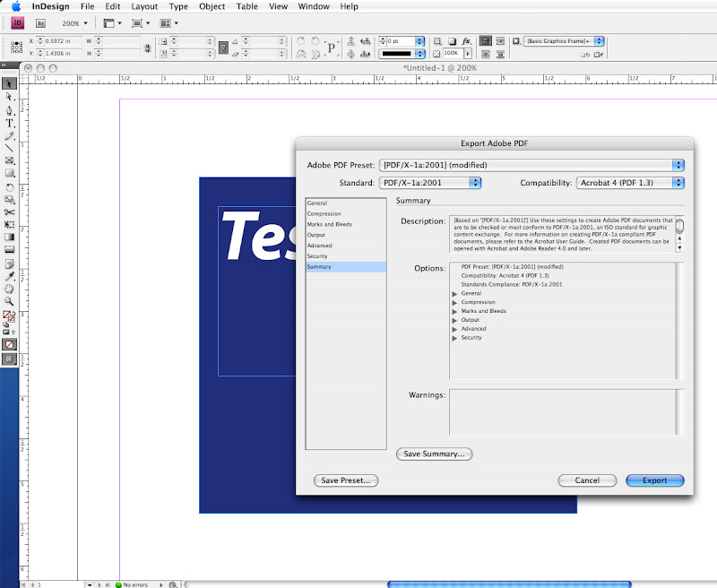Screen dimensions: 717x588
Task: Open the Adobe PDF Preset dropdown
Action: coord(531,165)
